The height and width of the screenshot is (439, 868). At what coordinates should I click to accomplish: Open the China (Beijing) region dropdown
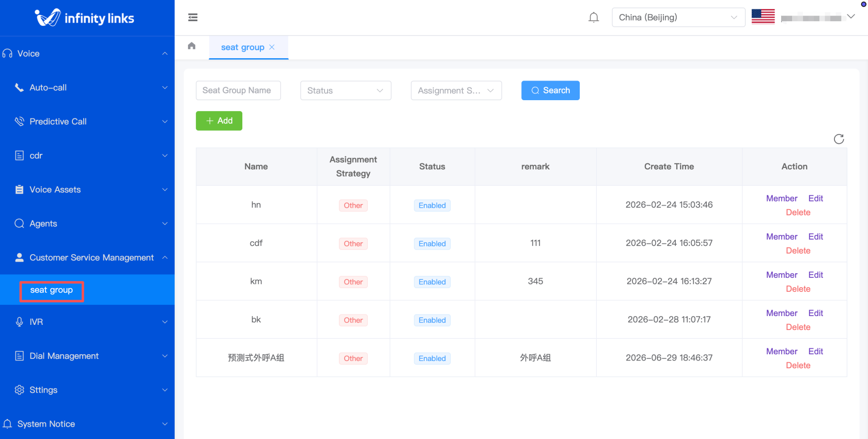(x=678, y=18)
